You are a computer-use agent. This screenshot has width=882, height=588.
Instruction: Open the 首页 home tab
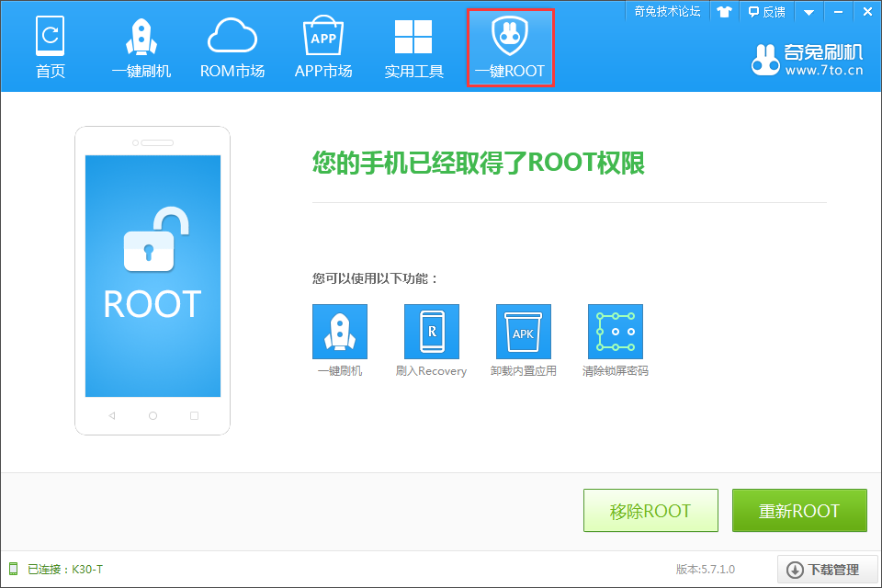pyautogui.click(x=50, y=47)
